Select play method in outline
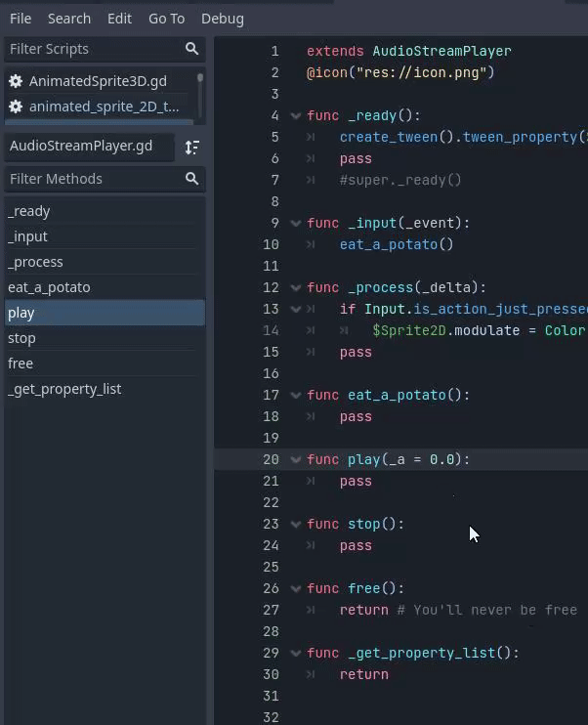The width and height of the screenshot is (588, 725). coord(105,313)
